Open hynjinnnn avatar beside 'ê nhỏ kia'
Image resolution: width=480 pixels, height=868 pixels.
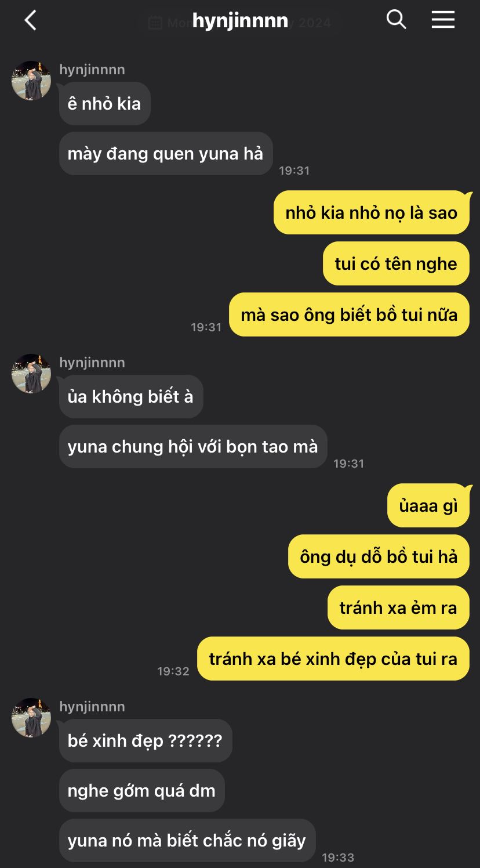coord(31,81)
